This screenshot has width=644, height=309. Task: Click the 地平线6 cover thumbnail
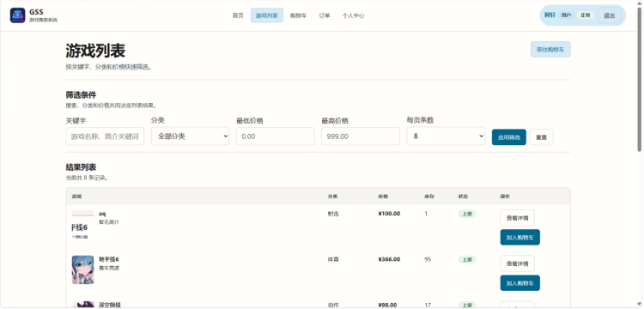[83, 270]
